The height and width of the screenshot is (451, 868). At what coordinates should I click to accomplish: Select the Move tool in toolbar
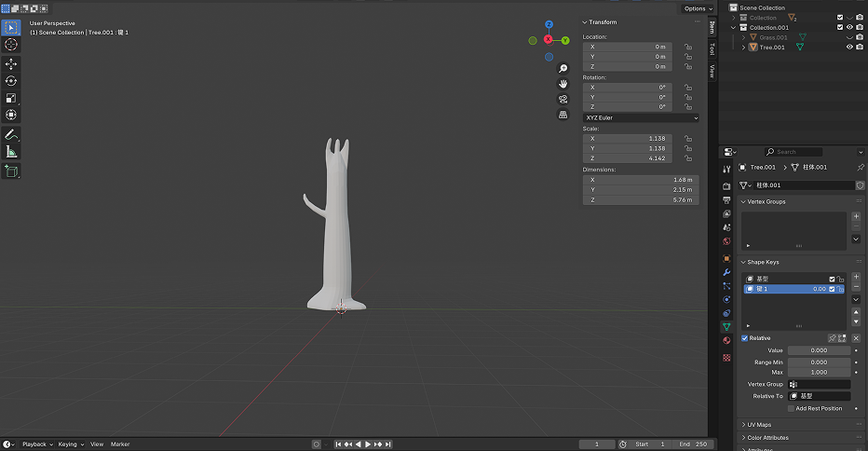click(11, 64)
